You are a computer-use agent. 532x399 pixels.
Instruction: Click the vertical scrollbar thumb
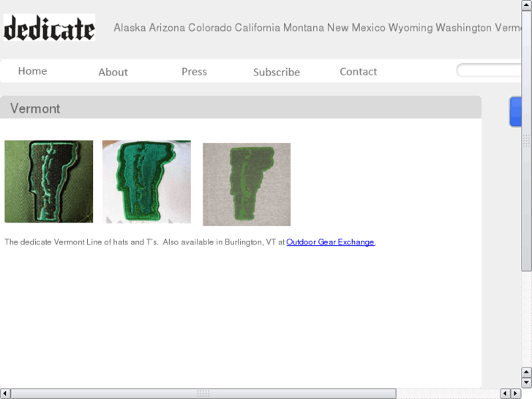click(x=527, y=141)
